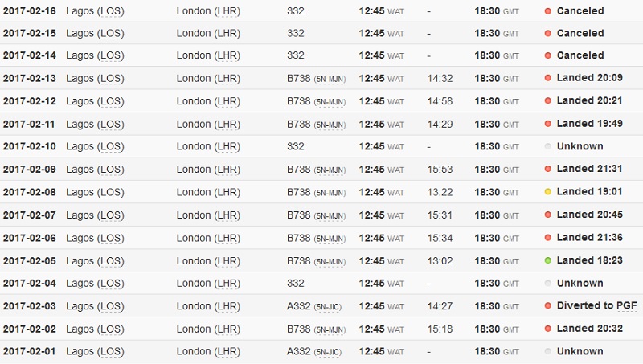Screen dimensions: 643x364
Task: Click the red status dot for 2017-02-16
Action: coord(547,11)
